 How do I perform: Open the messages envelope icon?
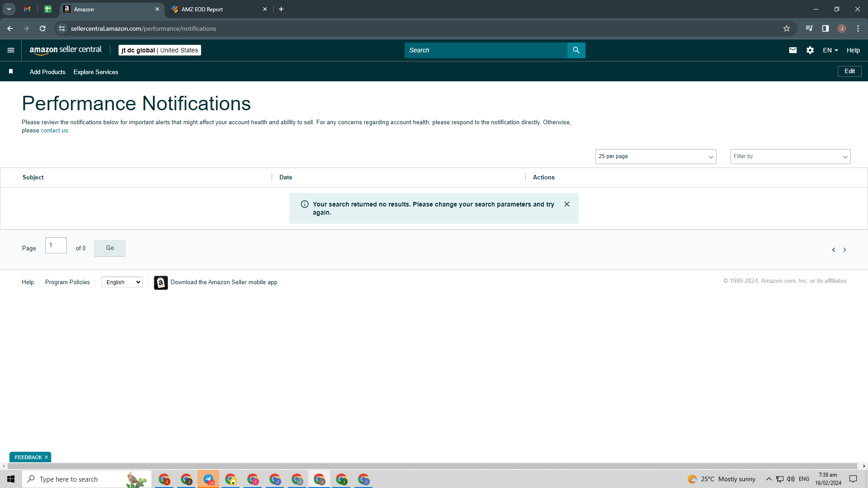click(793, 50)
